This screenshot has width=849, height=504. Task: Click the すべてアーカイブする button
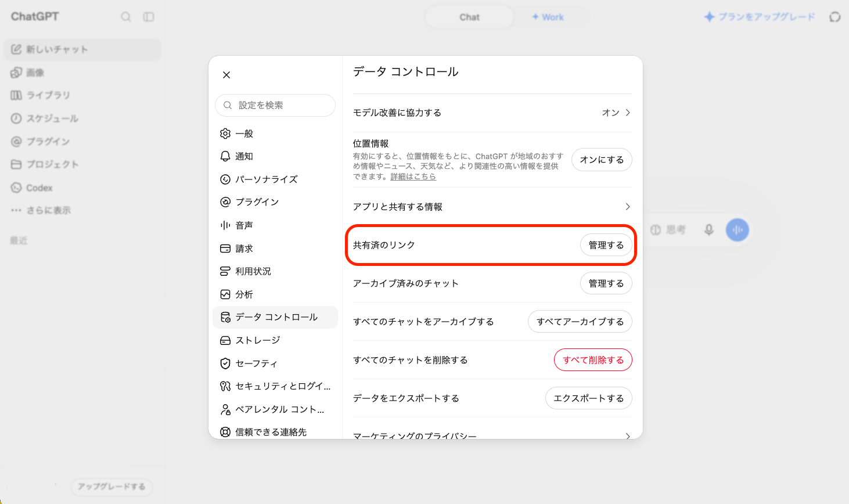580,322
